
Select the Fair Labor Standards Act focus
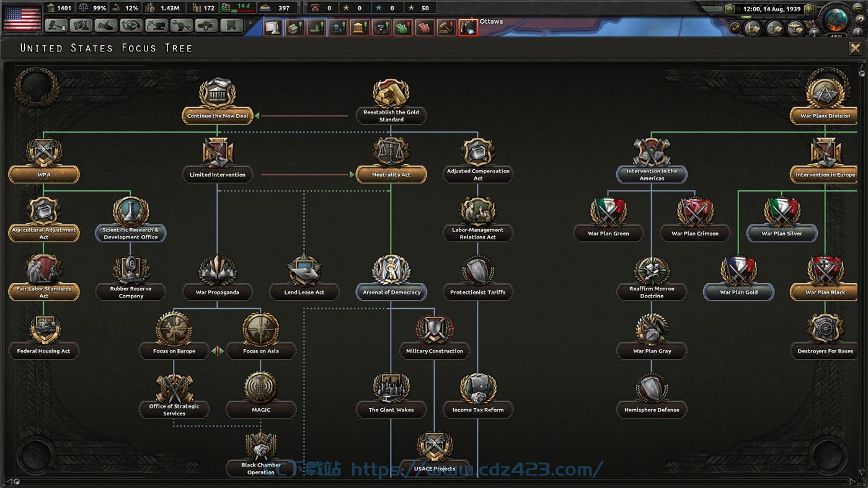[44, 278]
